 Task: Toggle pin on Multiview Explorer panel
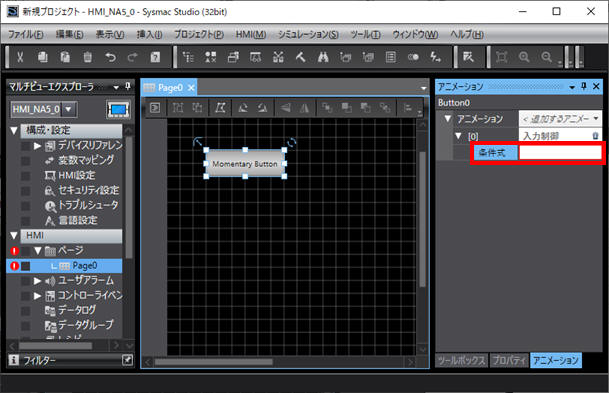tap(128, 86)
